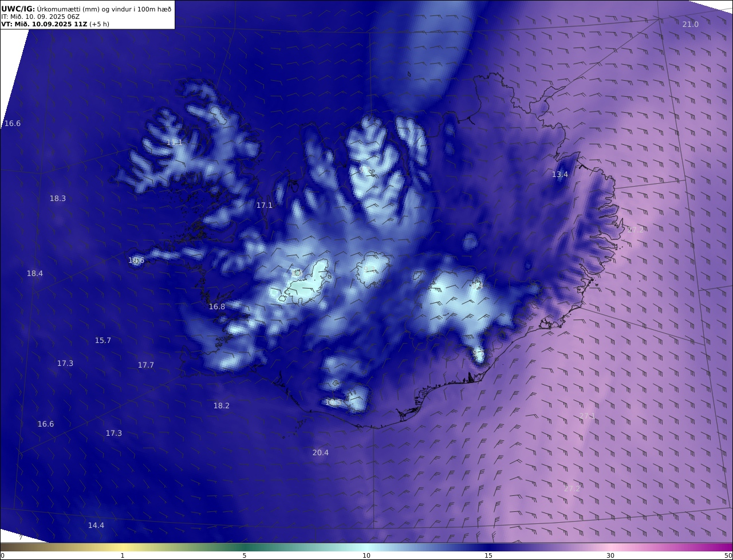Click the color scale tick label 1
This screenshot has height=560, width=733.
pyautogui.click(x=123, y=555)
